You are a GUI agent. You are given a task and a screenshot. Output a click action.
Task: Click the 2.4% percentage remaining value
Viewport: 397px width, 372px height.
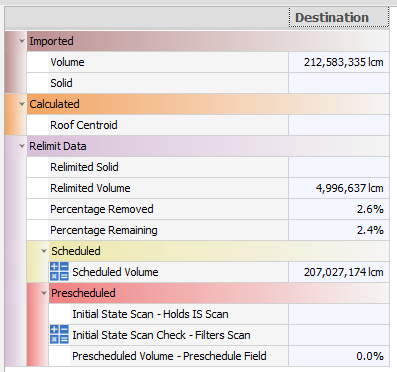point(370,230)
